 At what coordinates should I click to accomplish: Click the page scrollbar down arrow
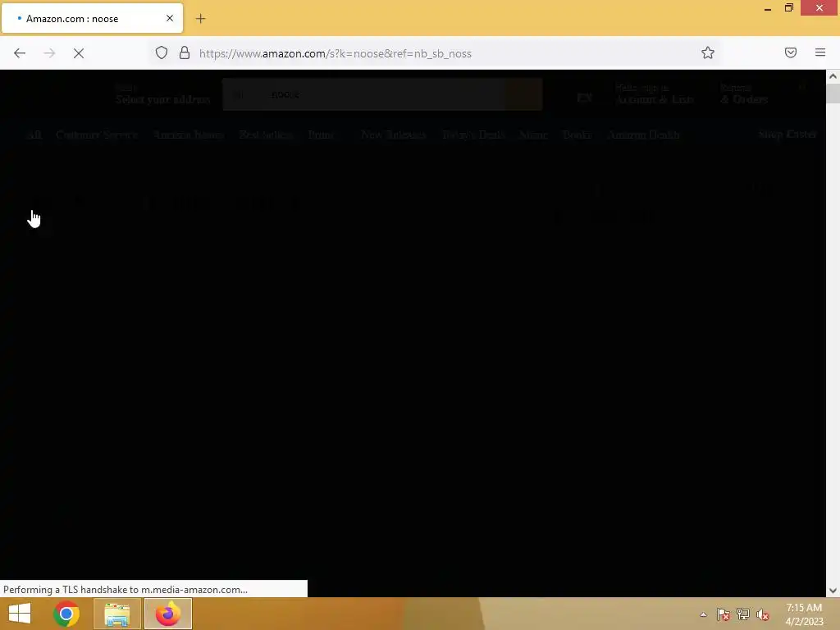click(x=833, y=591)
